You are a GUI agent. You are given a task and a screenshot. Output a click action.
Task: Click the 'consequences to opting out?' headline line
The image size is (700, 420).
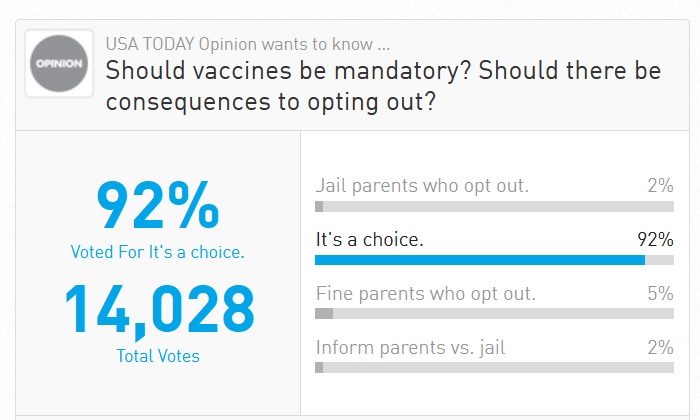[270, 102]
